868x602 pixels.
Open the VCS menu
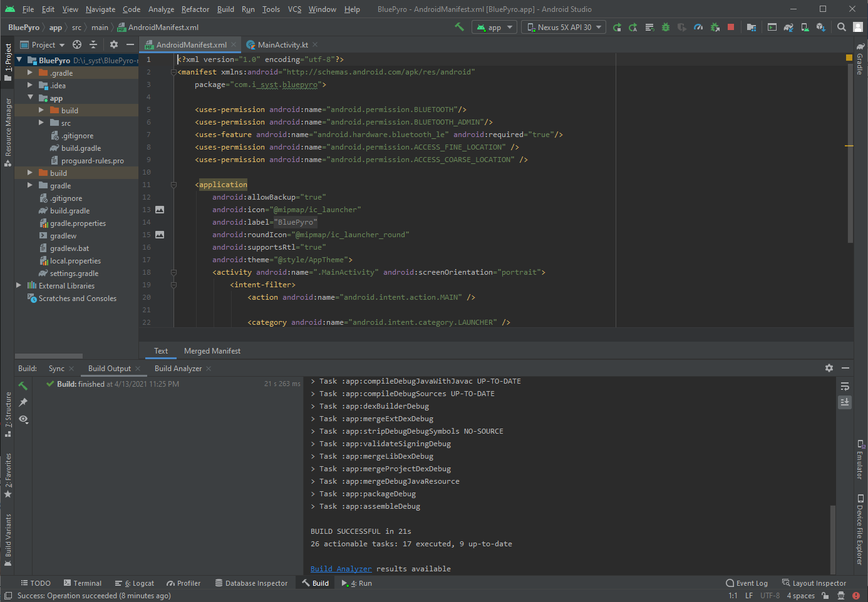294,9
